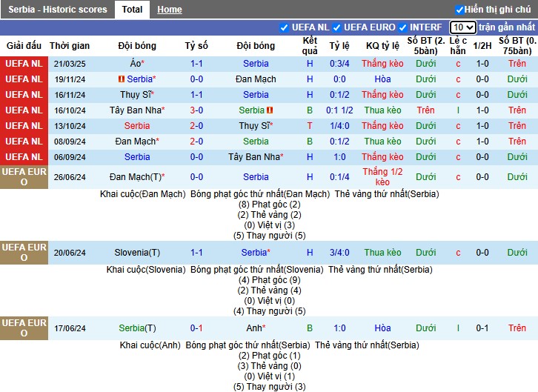Open Serbia link in the 21/03/25 row
Viewport: 538px width, 392px height.
(x=256, y=64)
